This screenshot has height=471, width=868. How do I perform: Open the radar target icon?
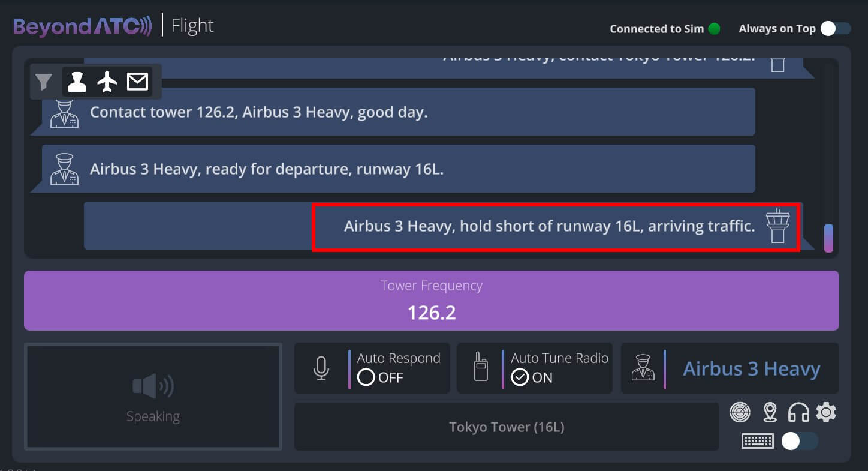click(740, 412)
